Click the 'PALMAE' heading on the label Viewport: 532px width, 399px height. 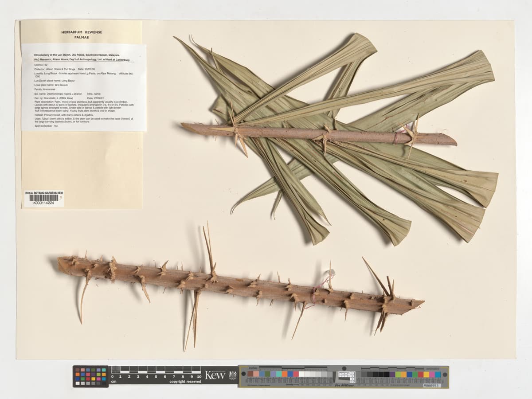[82, 38]
